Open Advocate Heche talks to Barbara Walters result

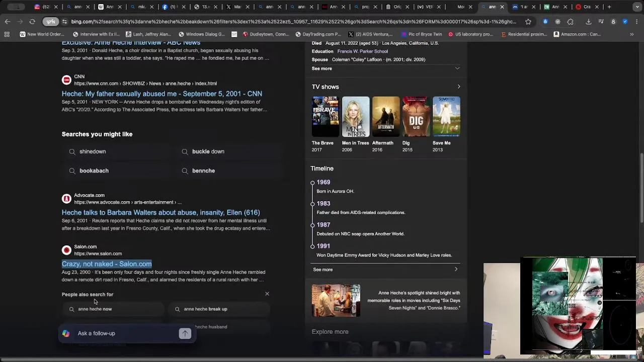160,212
